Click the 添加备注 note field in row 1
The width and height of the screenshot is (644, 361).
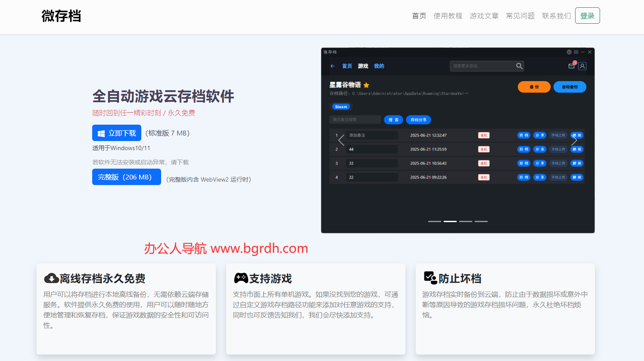point(372,135)
